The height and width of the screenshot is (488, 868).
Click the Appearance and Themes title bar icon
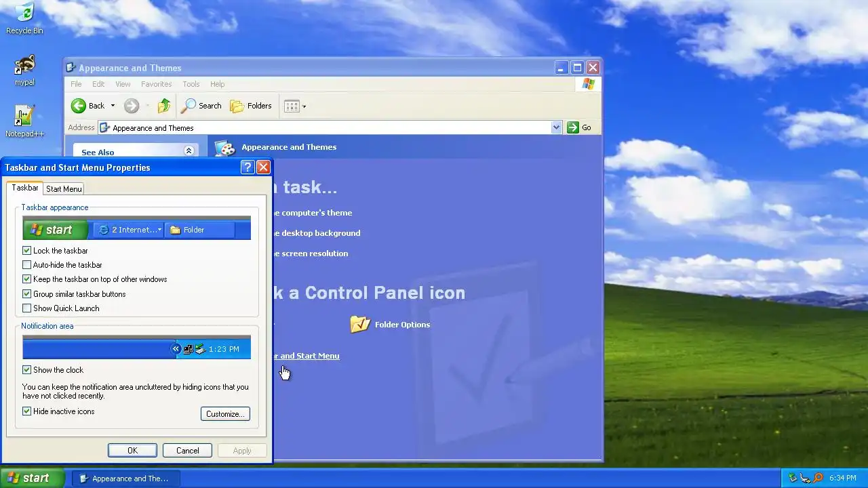tap(71, 68)
